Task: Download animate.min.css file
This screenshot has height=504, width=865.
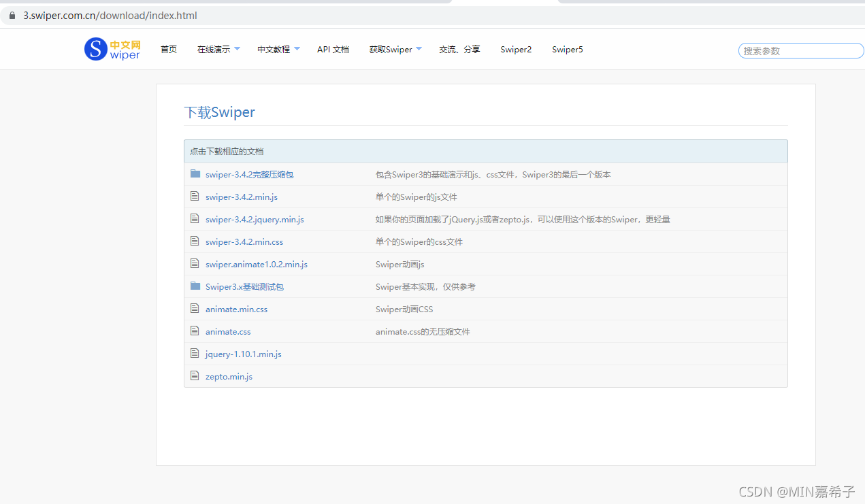Action: (236, 309)
